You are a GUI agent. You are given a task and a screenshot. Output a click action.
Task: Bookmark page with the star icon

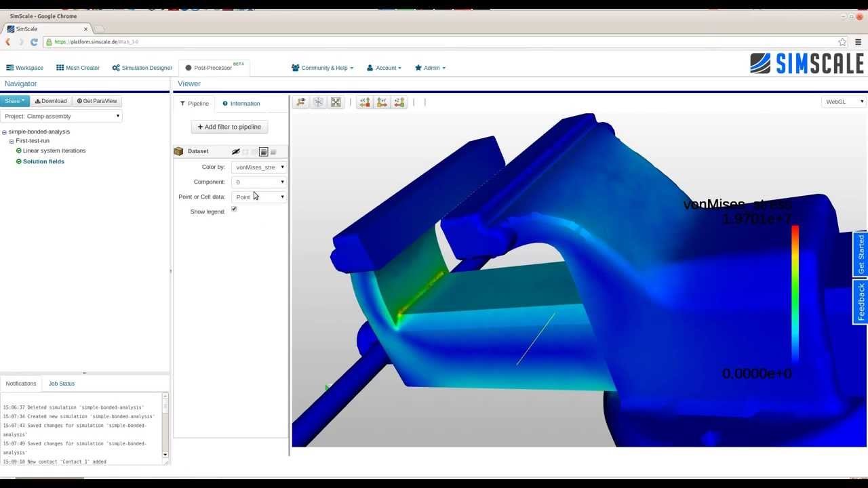click(x=842, y=42)
